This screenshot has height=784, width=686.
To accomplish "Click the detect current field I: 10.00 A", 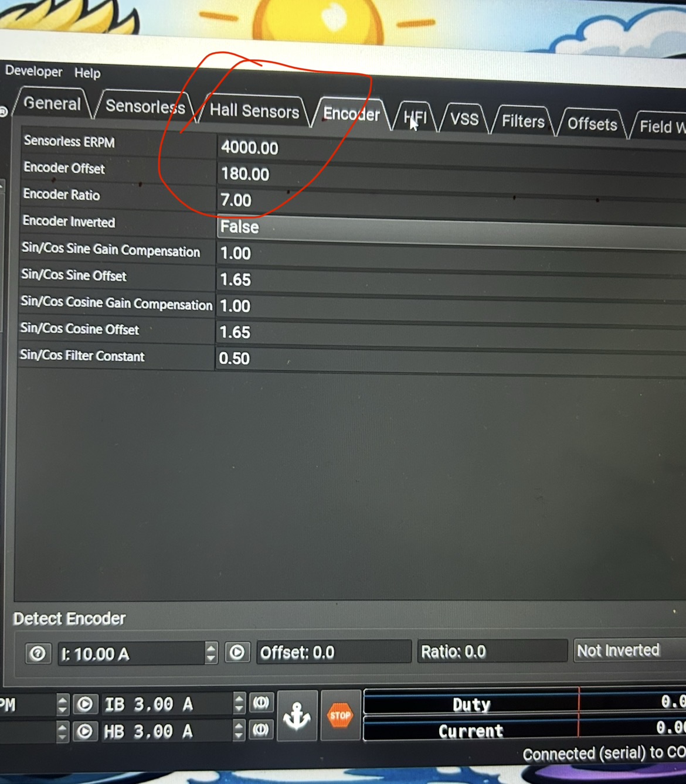I will (131, 653).
